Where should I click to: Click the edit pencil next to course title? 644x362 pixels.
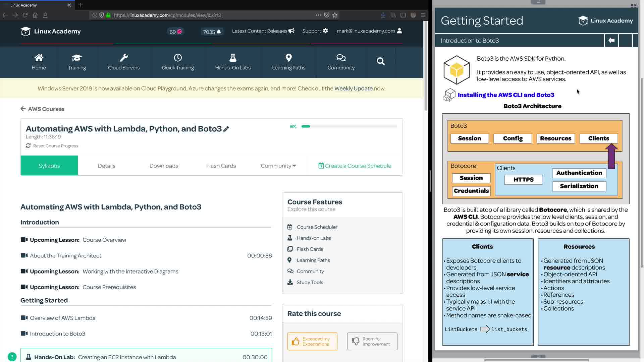pos(226,129)
